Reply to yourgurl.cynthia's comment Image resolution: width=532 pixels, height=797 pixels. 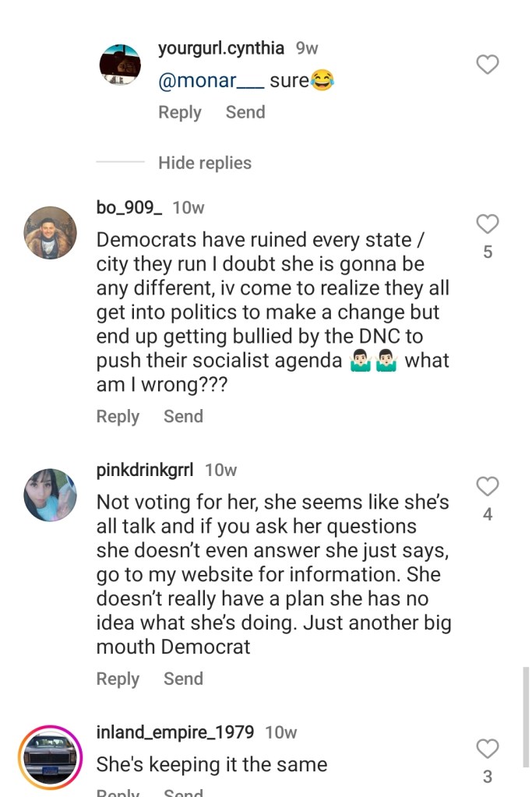point(180,112)
